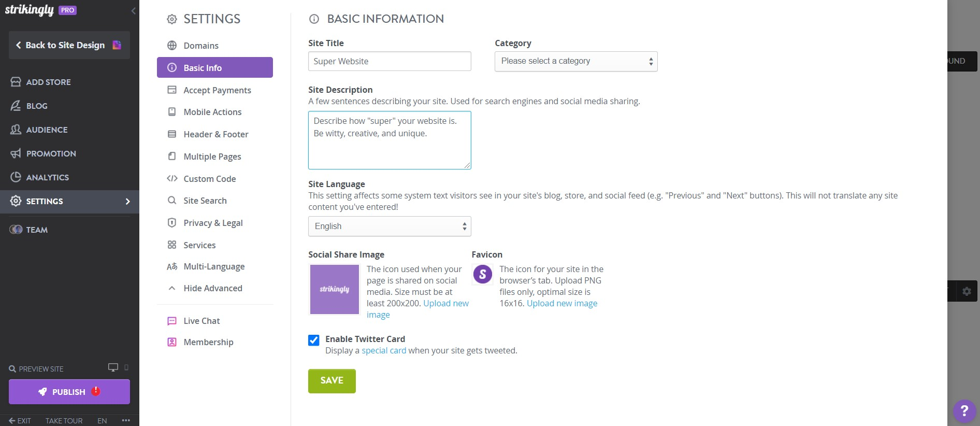This screenshot has height=426, width=980.
Task: Uncheck the Enable Twitter Card checkbox
Action: [314, 340]
